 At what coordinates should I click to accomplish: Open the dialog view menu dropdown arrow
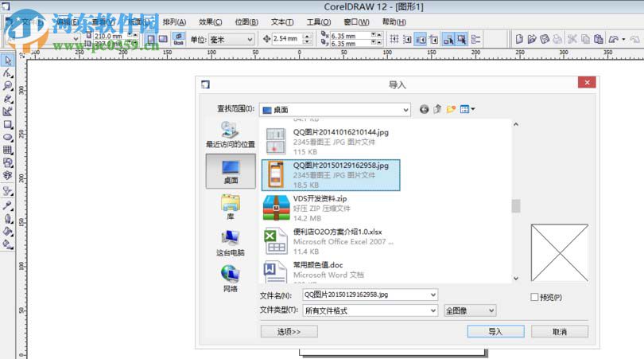[473, 109]
